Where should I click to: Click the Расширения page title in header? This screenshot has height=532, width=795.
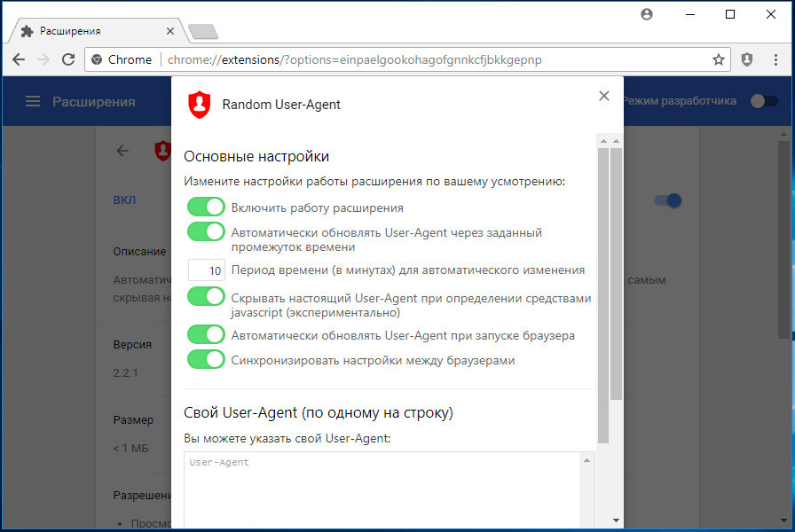(94, 102)
